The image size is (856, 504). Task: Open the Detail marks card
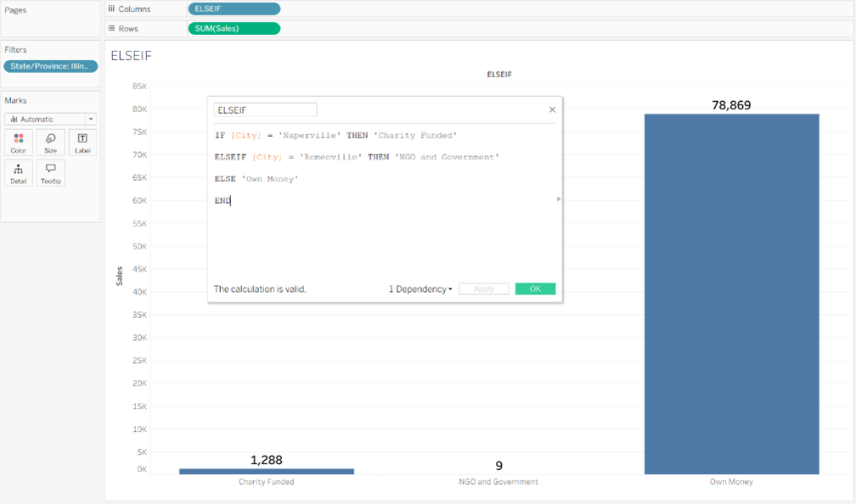click(19, 173)
